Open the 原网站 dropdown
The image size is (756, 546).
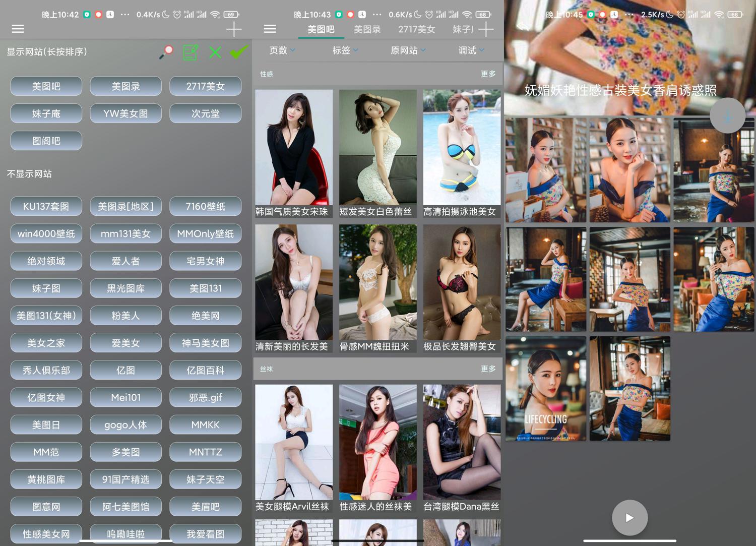(x=408, y=50)
